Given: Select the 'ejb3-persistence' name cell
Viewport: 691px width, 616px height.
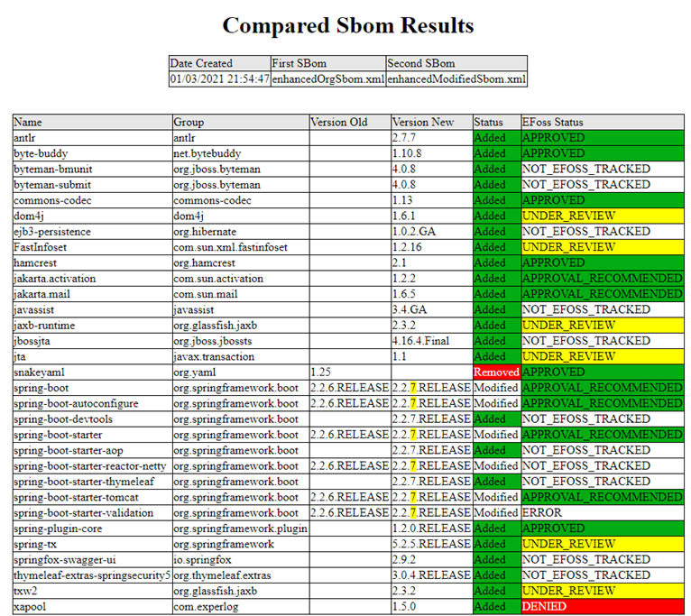Looking at the screenshot, I should 93,232.
